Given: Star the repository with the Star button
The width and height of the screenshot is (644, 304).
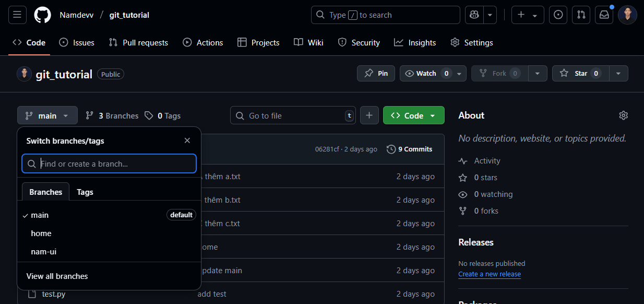Looking at the screenshot, I should click(x=580, y=73).
